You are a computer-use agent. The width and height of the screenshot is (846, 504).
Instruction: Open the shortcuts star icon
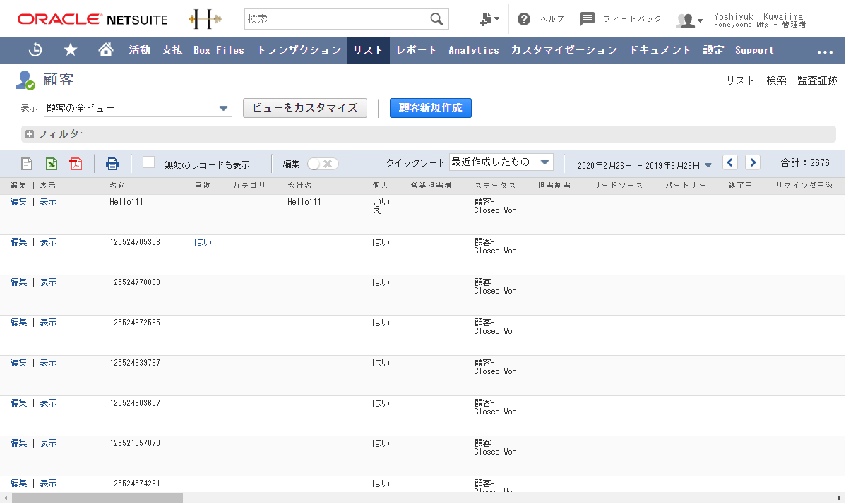coord(71,50)
